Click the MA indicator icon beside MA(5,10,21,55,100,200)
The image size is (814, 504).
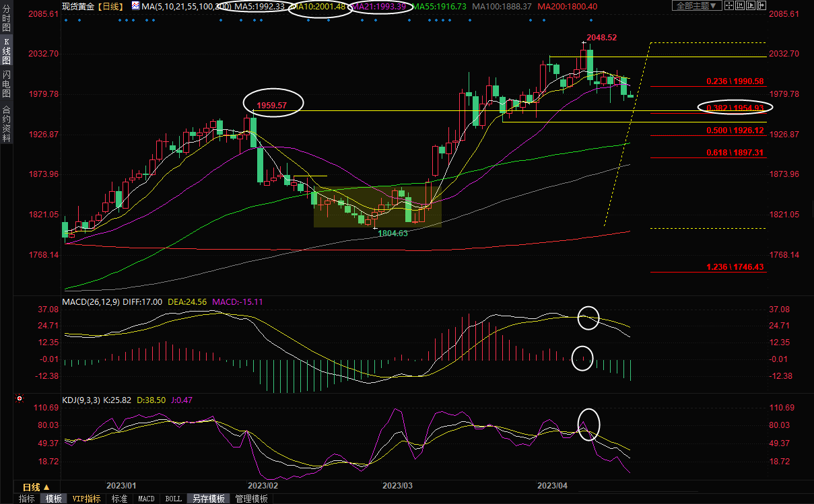[x=135, y=6]
